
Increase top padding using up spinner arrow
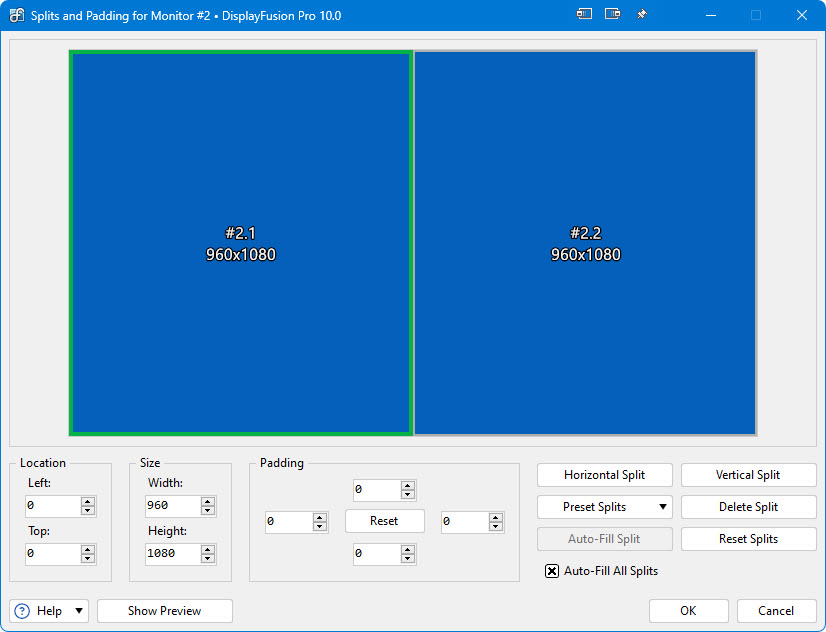click(x=407, y=486)
